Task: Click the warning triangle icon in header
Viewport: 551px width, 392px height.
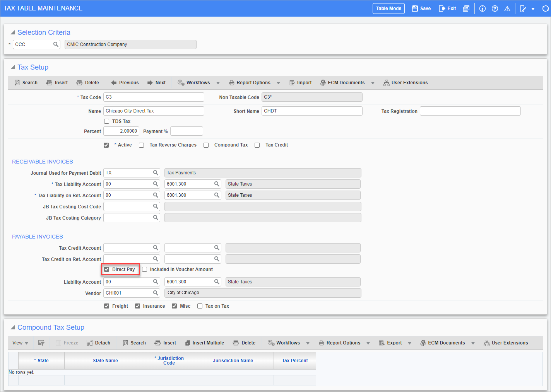Action: coord(507,9)
